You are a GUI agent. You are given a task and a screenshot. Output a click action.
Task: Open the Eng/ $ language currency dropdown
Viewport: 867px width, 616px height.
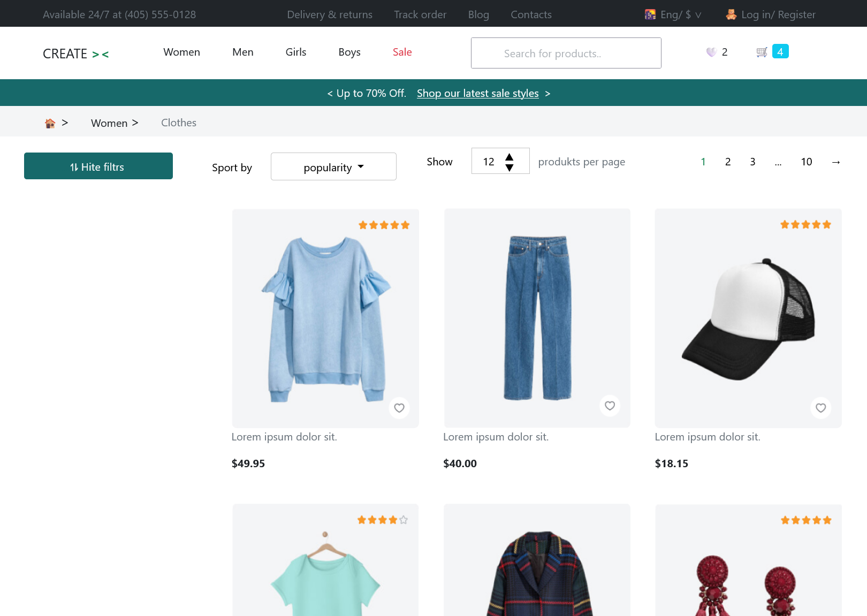(681, 14)
